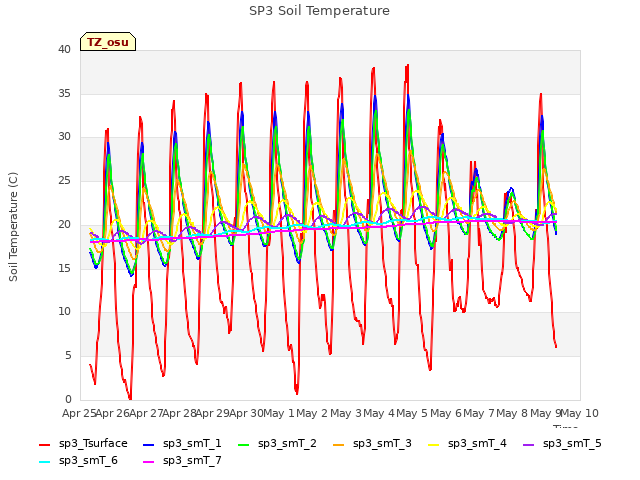Click the May 10 x-axis tick label
This screenshot has width=640, height=480.
click(x=579, y=413)
